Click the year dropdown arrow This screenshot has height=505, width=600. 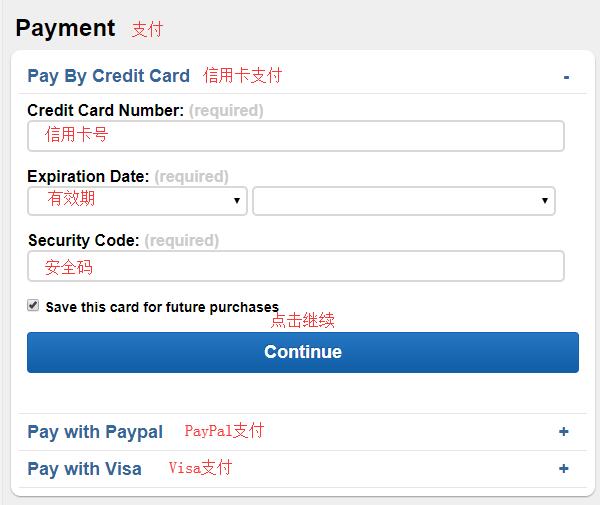click(x=545, y=200)
